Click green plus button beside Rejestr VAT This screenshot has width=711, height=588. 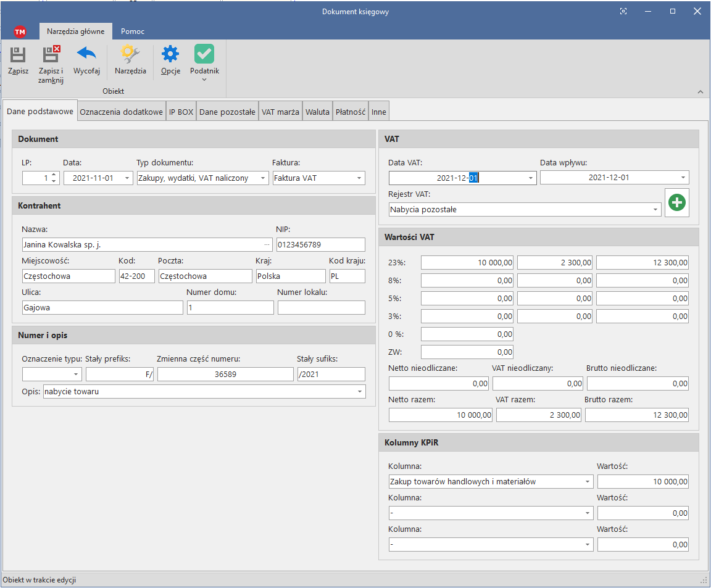pos(677,202)
